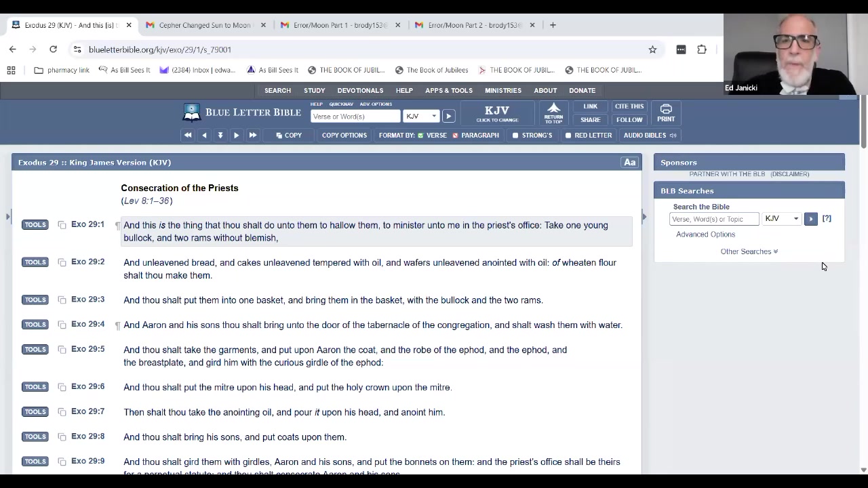Image resolution: width=868 pixels, height=488 pixels.
Task: Click the Print icon in toolbar
Action: click(665, 113)
